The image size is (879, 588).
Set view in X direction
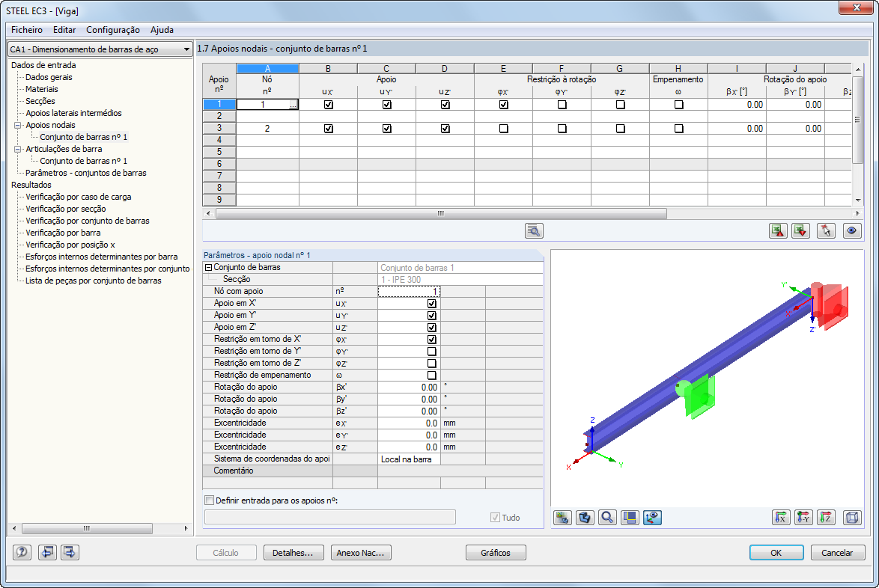tap(781, 518)
